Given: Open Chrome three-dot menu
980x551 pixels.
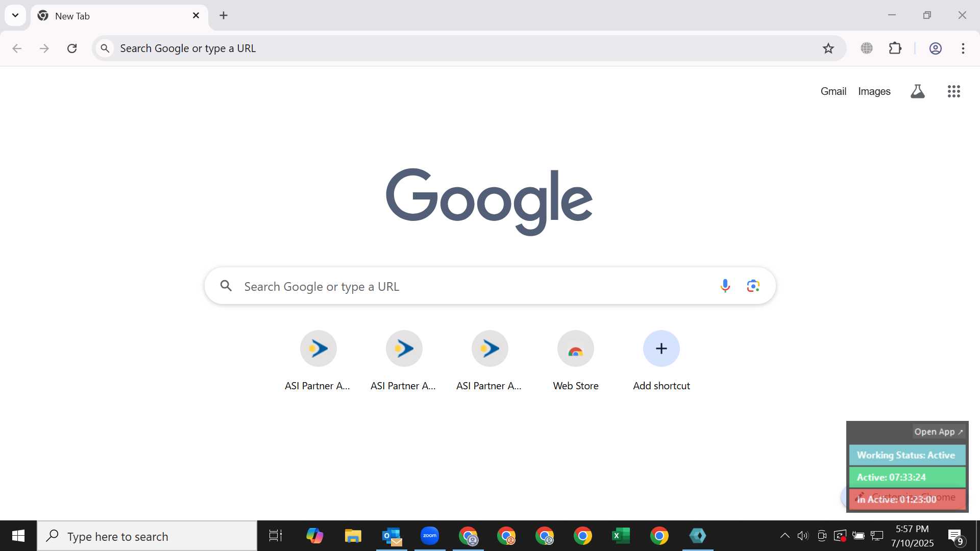Looking at the screenshot, I should coord(963,48).
